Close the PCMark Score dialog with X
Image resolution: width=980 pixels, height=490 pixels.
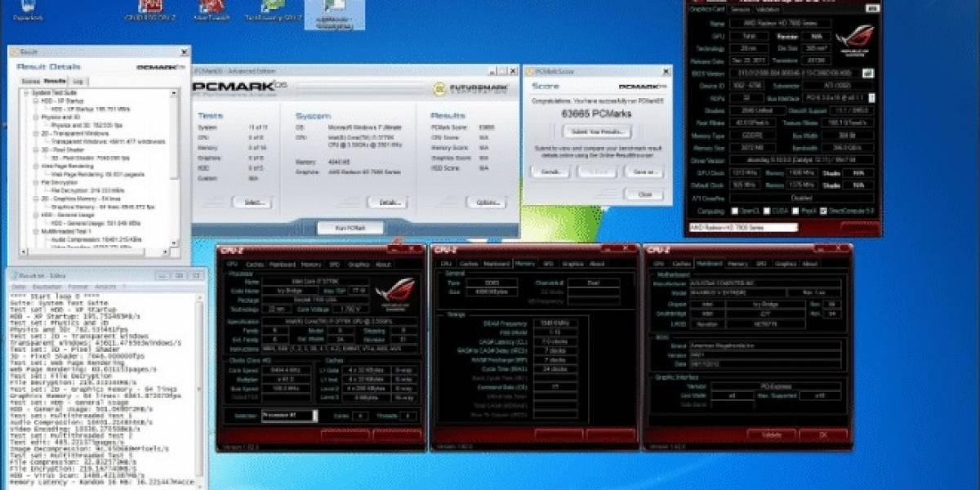[666, 71]
